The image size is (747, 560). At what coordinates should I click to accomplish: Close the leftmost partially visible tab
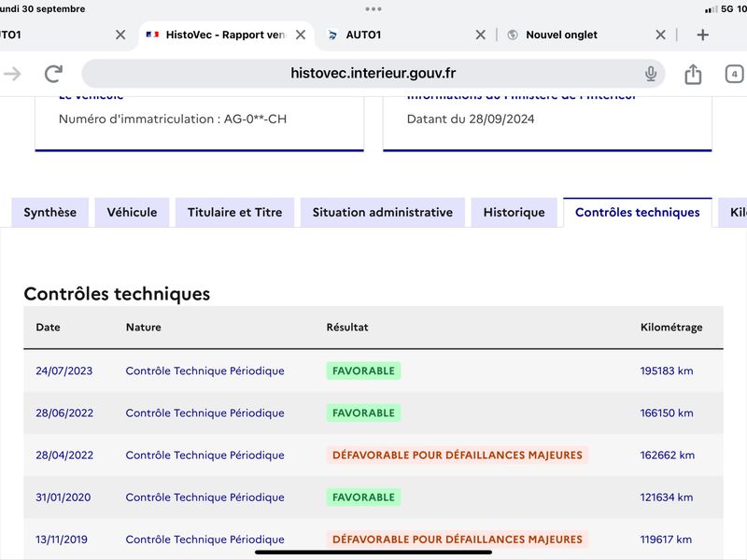coord(120,35)
